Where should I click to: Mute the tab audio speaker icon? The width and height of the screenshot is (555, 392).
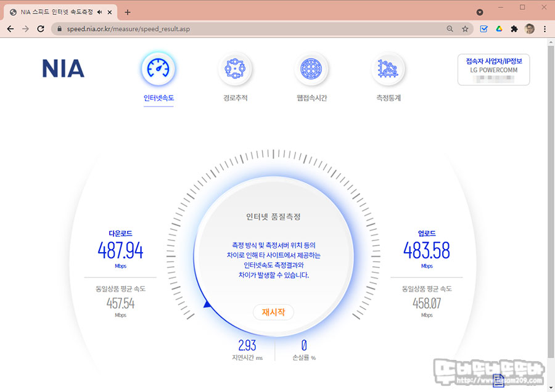100,12
